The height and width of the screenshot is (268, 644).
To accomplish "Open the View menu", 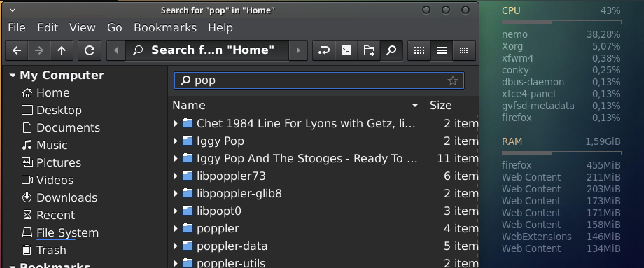I will [x=82, y=27].
